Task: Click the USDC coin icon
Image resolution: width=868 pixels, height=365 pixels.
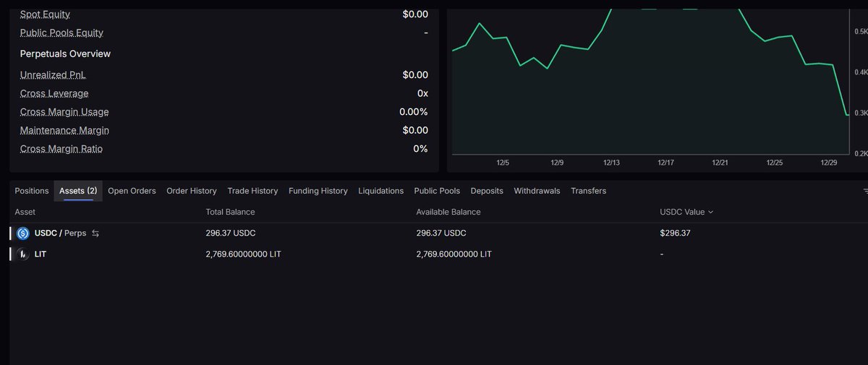Action: coord(23,233)
